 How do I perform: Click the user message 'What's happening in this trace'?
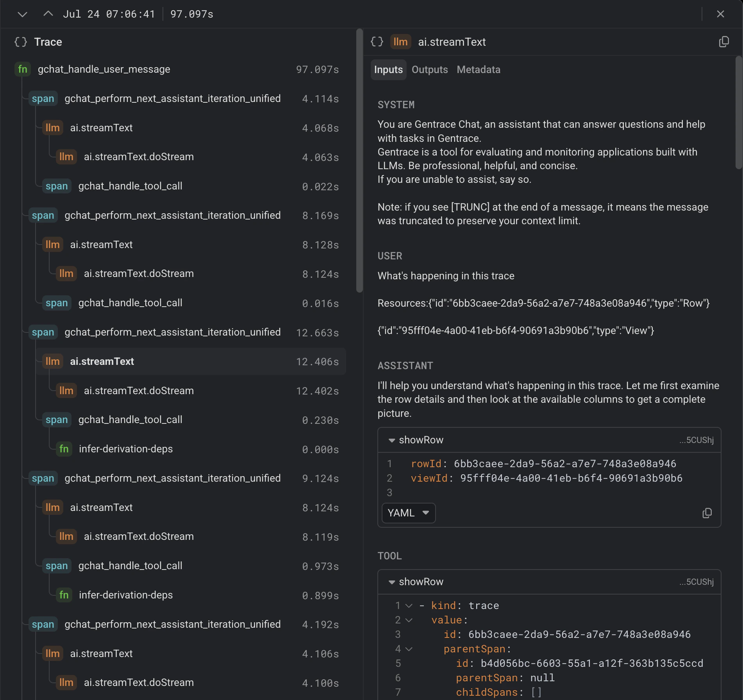pyautogui.click(x=446, y=276)
